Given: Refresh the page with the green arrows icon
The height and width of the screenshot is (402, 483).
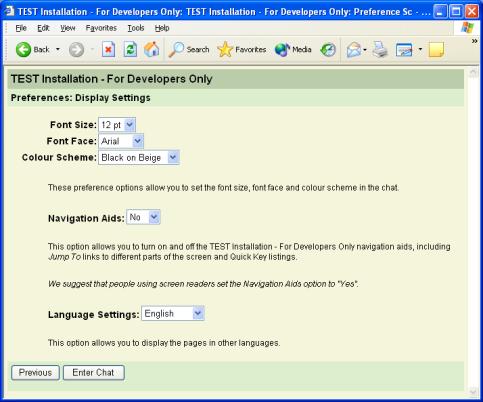Looking at the screenshot, I should [130, 50].
